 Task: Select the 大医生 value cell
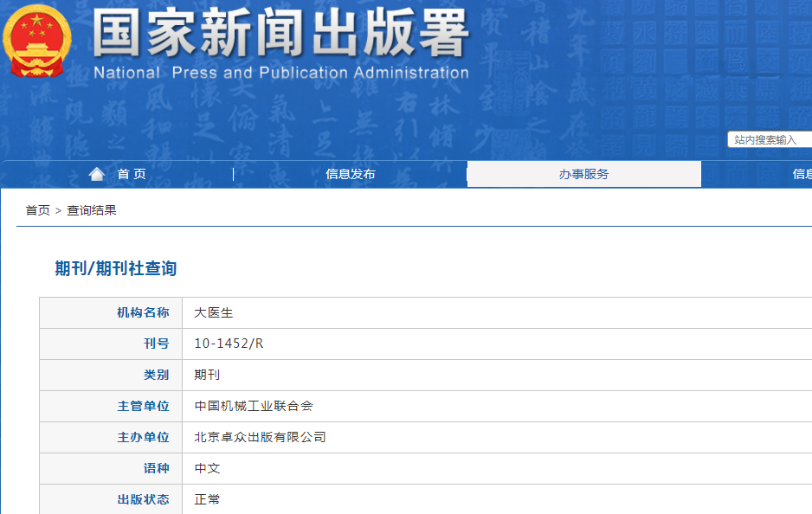click(x=497, y=312)
